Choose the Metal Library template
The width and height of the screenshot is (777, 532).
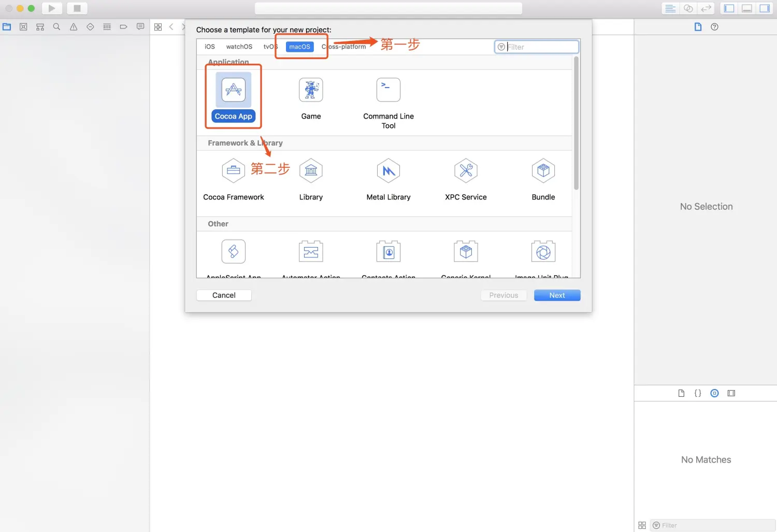[x=388, y=180]
